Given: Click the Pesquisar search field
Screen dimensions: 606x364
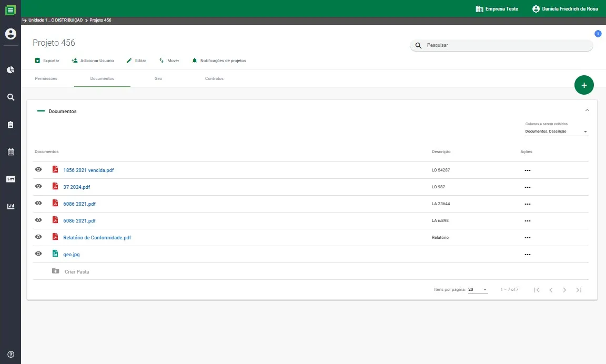Looking at the screenshot, I should click(501, 45).
